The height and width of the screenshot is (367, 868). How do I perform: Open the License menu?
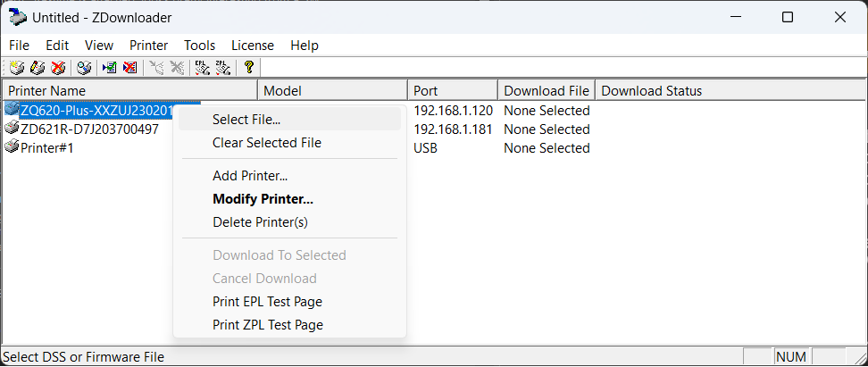[253, 46]
